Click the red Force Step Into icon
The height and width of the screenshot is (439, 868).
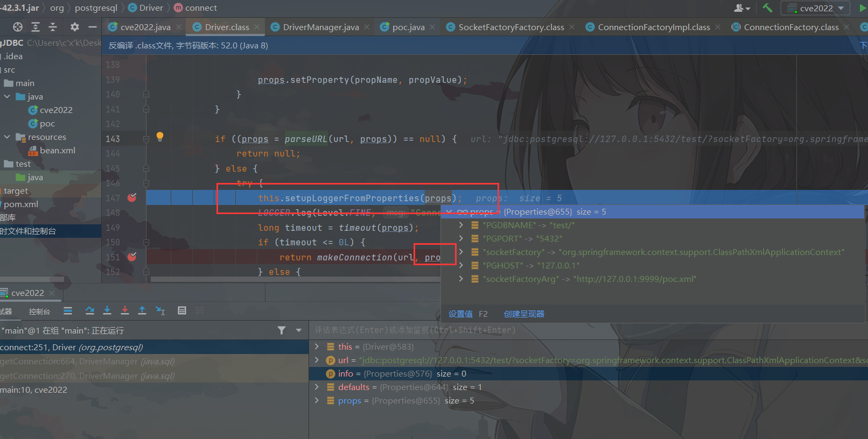pyautogui.click(x=125, y=310)
